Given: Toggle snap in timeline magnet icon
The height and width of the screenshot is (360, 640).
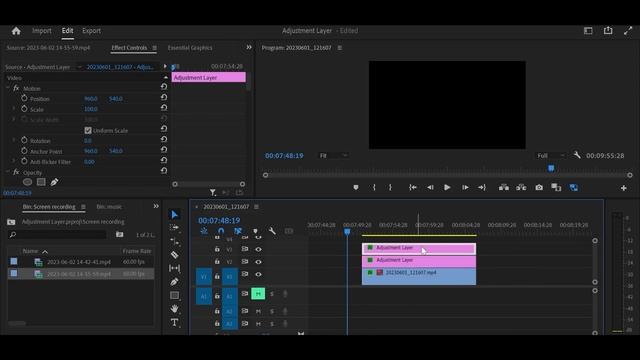Looking at the screenshot, I should 221,231.
